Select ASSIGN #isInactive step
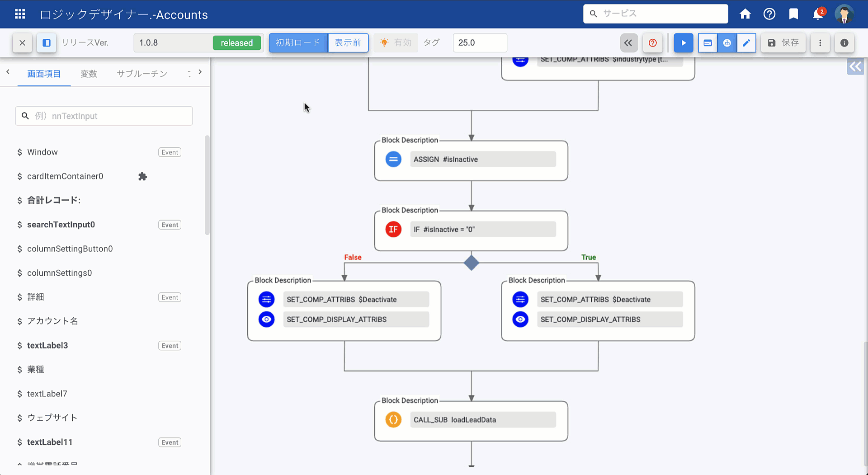Image resolution: width=868 pixels, height=475 pixels. 483,159
